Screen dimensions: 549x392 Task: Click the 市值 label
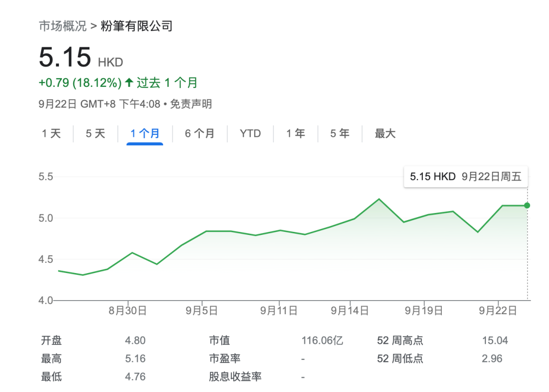(220, 341)
